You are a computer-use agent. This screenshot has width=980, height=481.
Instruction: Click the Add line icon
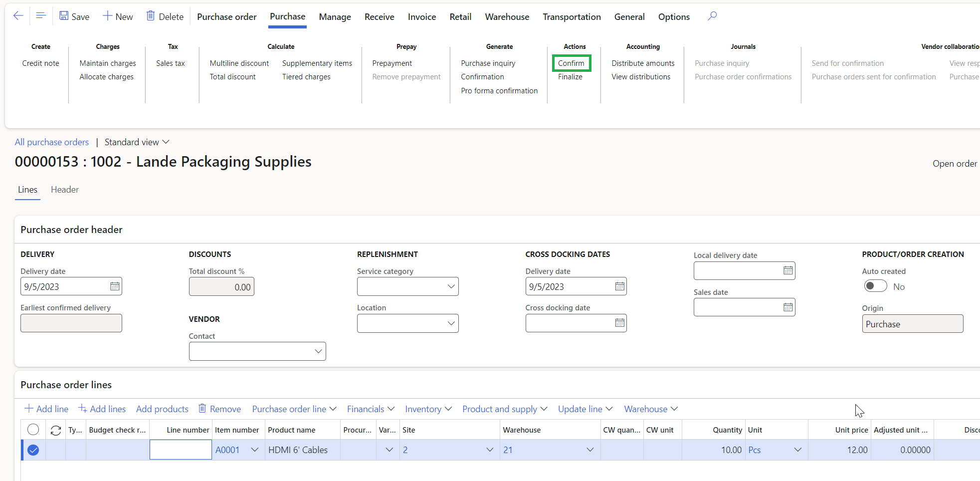point(28,408)
